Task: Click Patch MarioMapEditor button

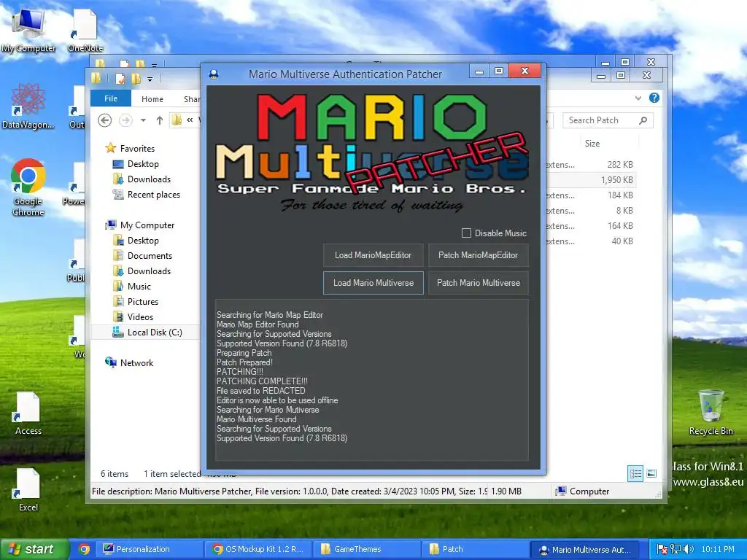Action: tap(478, 255)
